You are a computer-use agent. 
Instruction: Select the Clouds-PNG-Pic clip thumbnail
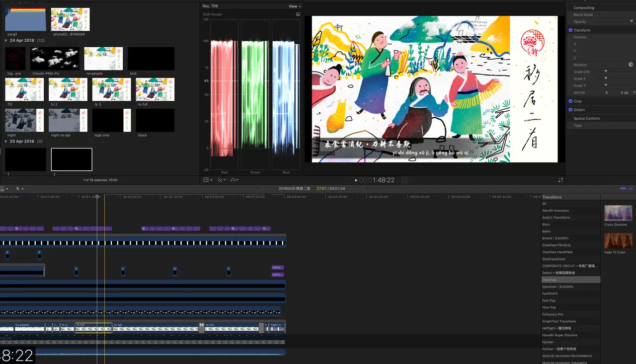click(x=55, y=59)
